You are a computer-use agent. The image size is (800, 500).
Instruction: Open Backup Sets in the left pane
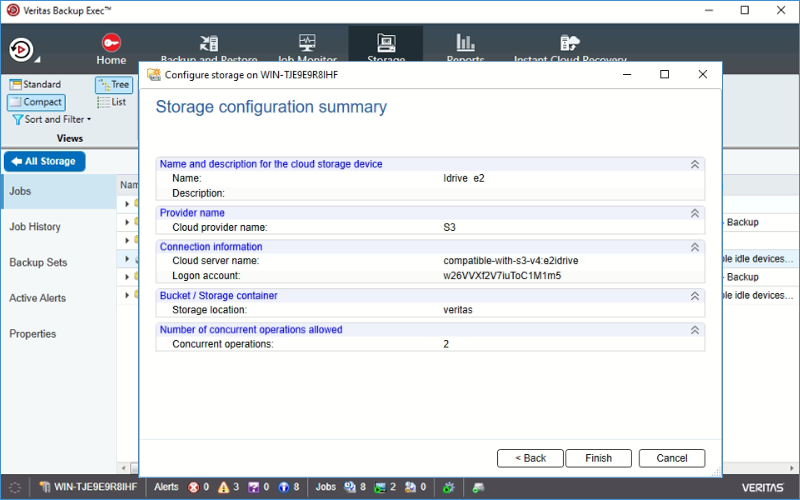pos(38,262)
